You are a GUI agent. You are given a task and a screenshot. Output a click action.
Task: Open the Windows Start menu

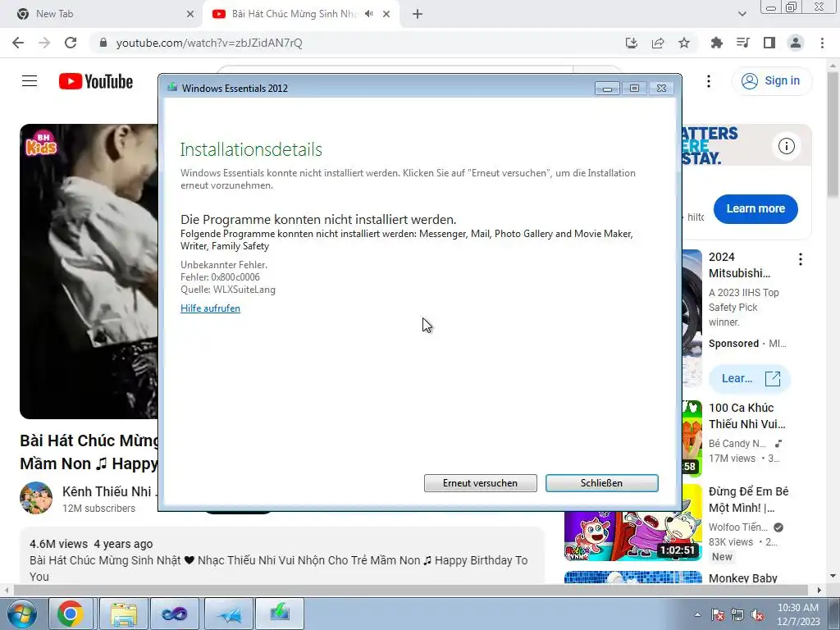21,614
